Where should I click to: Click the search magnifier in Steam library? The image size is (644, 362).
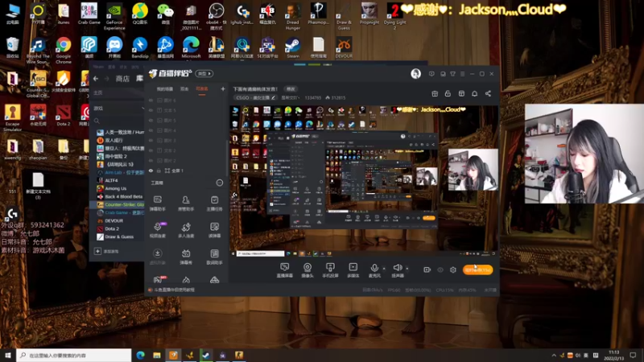tap(97, 121)
